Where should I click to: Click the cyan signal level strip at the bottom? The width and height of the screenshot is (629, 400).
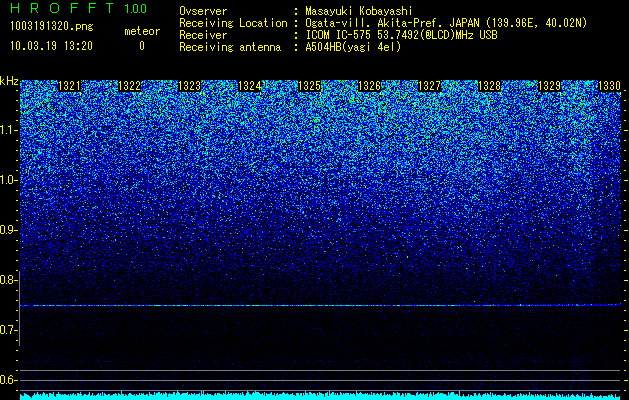pos(321,396)
